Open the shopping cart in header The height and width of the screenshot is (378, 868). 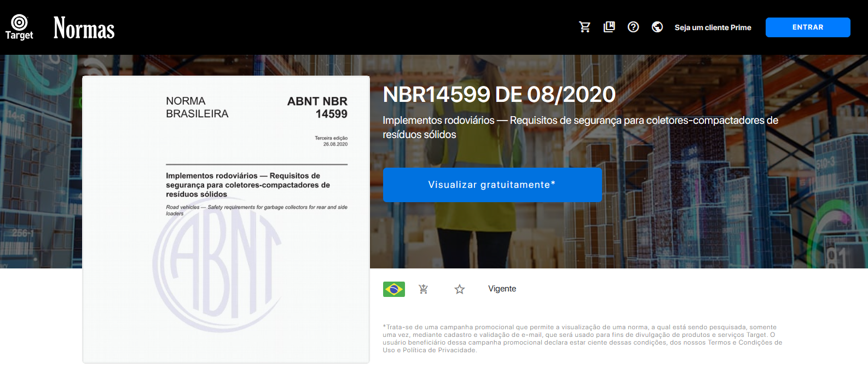pos(585,27)
